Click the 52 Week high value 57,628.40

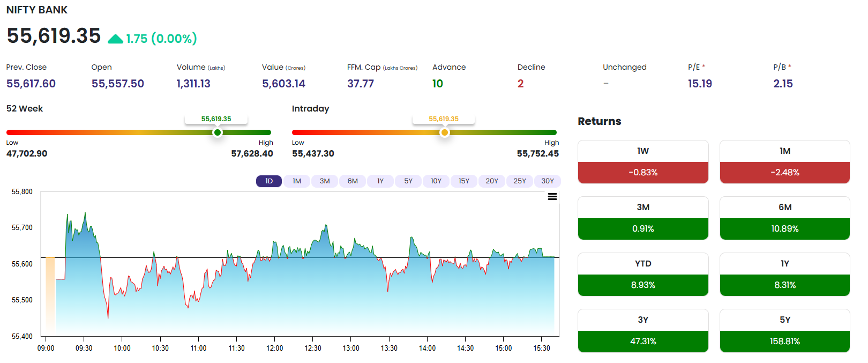click(252, 154)
